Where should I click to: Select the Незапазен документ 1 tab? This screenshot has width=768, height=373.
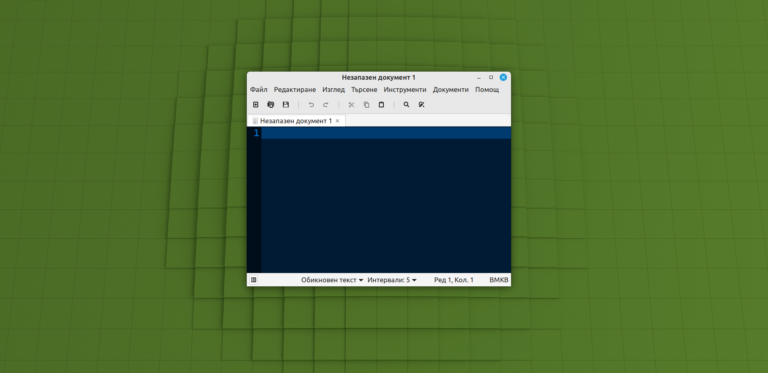pyautogui.click(x=296, y=120)
